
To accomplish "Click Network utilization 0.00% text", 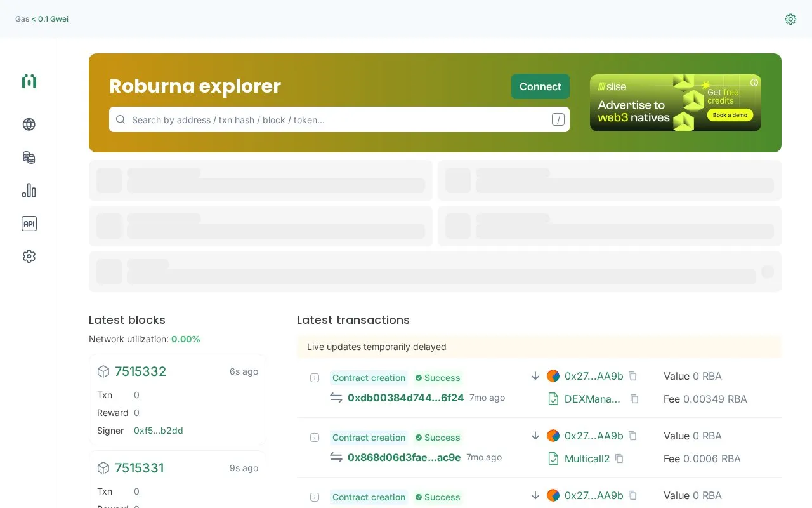I will [x=145, y=339].
